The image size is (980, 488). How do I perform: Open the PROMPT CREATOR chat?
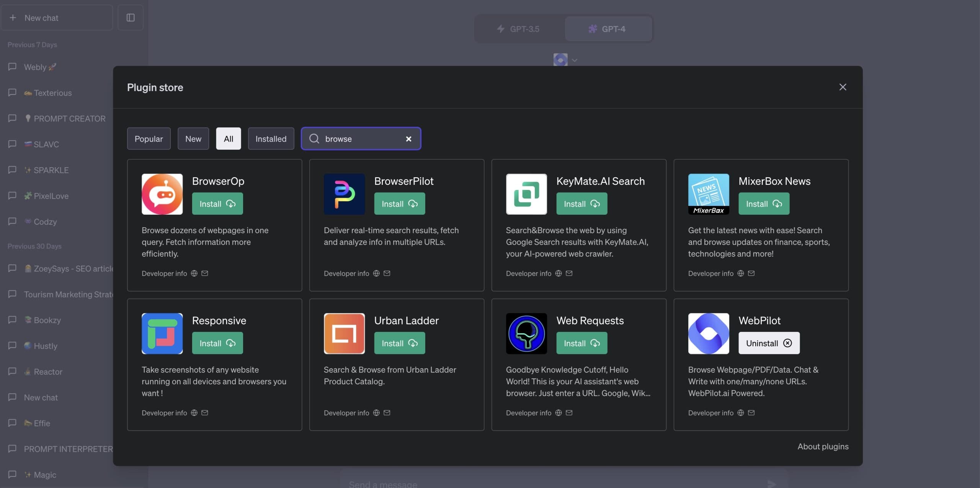tap(57, 118)
